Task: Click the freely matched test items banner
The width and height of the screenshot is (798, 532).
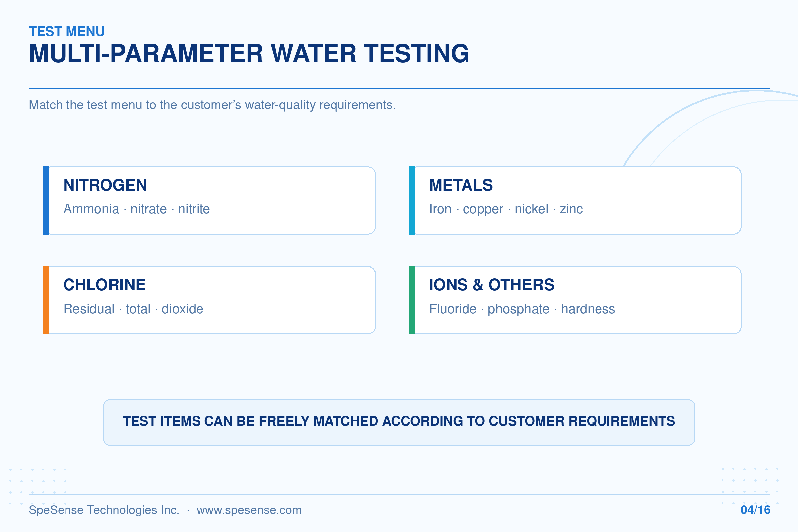Action: pyautogui.click(x=399, y=422)
